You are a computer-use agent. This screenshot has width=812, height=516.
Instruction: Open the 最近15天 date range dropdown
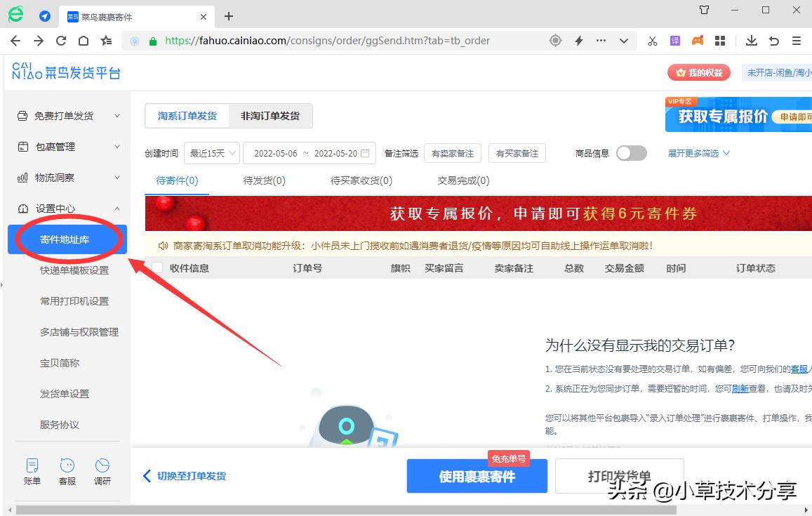211,152
